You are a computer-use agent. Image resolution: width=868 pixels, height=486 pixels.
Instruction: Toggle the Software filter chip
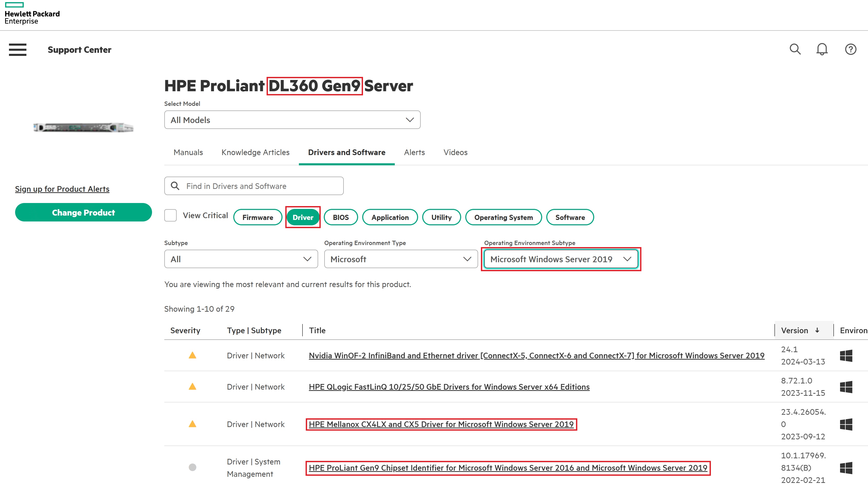570,217
